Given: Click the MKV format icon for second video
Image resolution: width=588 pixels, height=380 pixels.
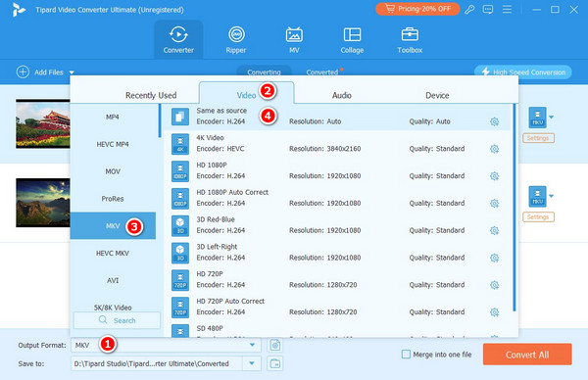Looking at the screenshot, I should (537, 197).
